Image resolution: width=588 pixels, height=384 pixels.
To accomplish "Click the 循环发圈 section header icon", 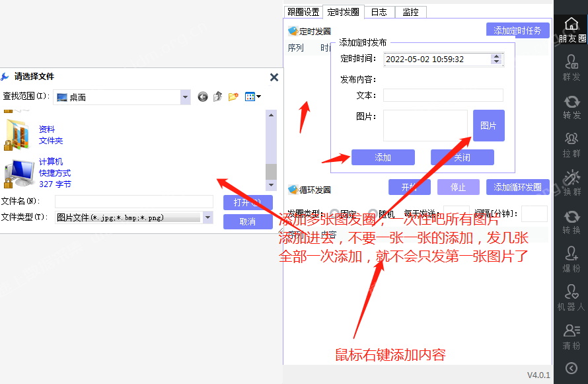I will tap(293, 190).
